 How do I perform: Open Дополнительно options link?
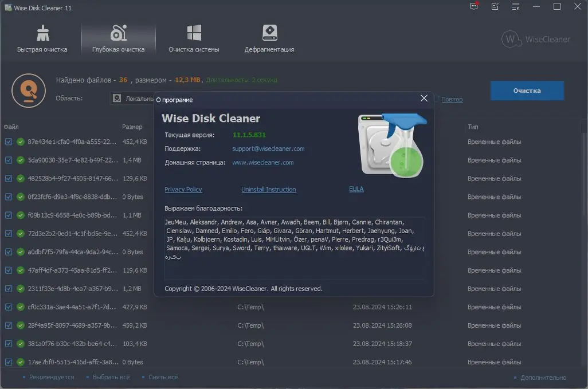coord(543,378)
